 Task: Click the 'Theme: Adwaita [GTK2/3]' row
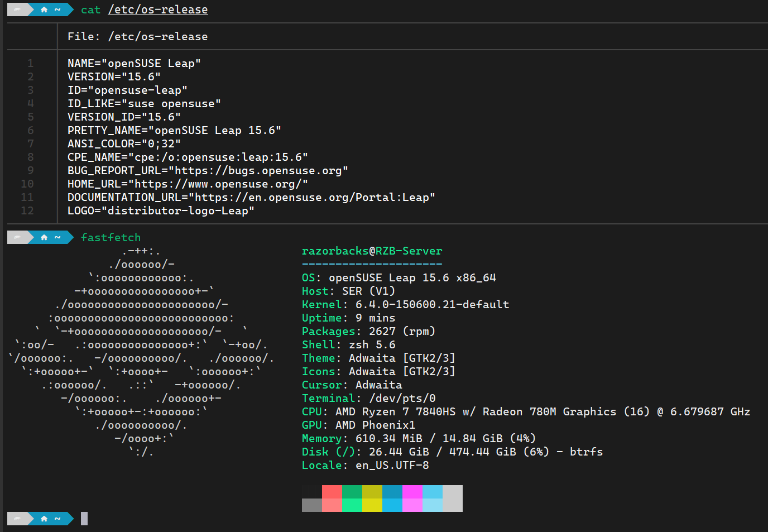point(379,358)
